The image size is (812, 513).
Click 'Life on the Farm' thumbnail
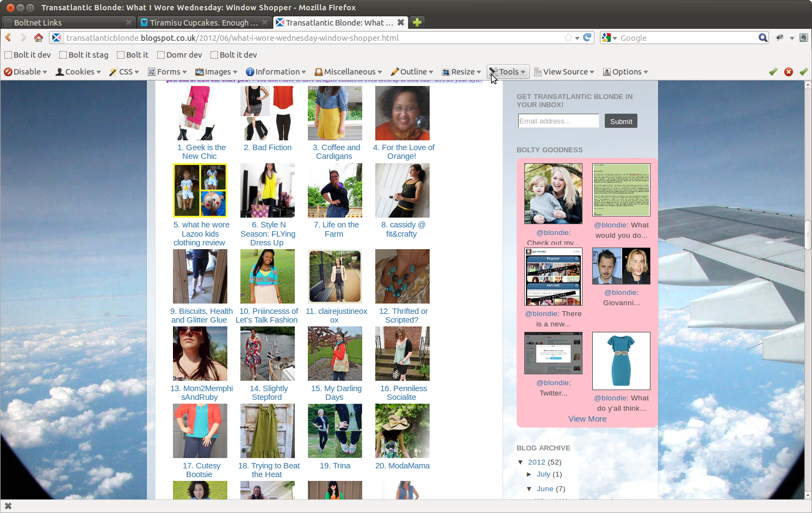(335, 190)
